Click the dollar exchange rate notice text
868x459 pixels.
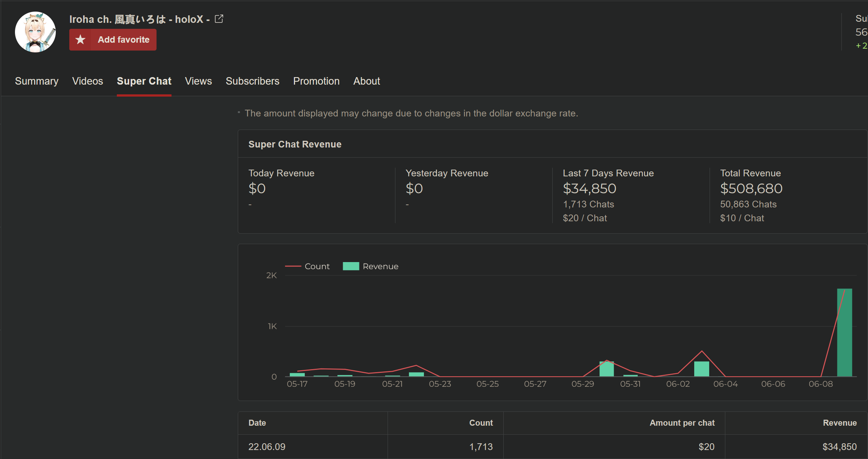[x=411, y=113]
